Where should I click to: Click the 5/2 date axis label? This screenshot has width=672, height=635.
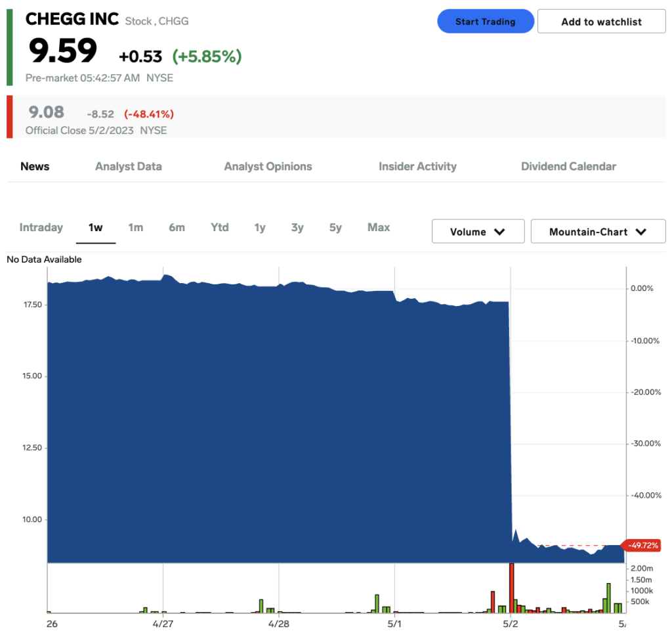(510, 624)
